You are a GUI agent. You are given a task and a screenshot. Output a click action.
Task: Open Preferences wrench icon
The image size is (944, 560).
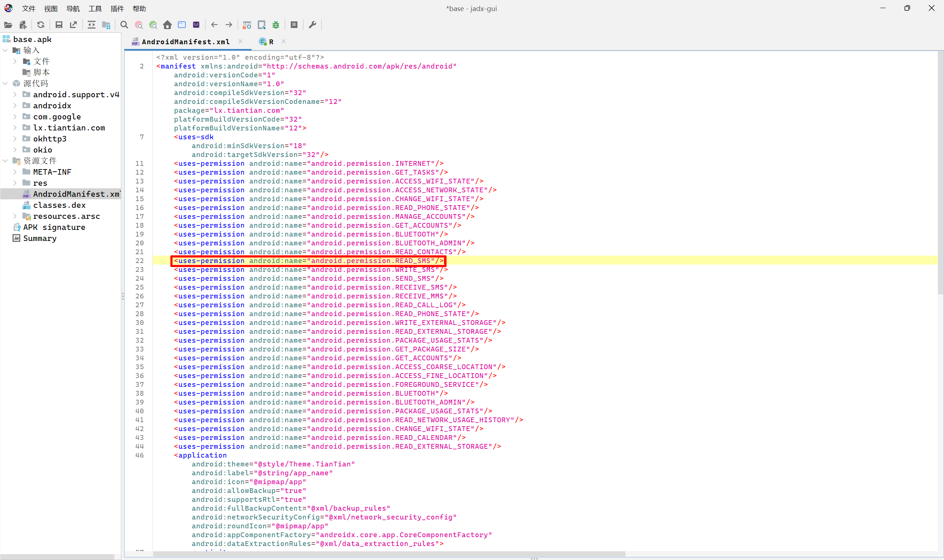tap(312, 25)
